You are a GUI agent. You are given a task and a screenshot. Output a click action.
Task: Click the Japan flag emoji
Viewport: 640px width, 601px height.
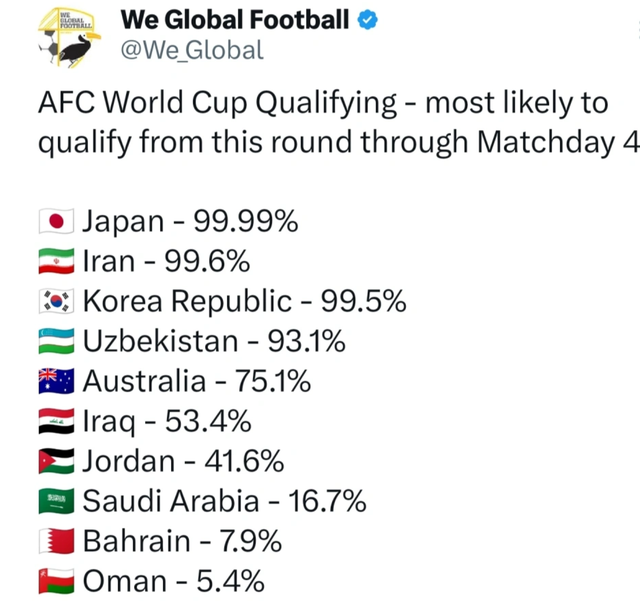point(56,221)
